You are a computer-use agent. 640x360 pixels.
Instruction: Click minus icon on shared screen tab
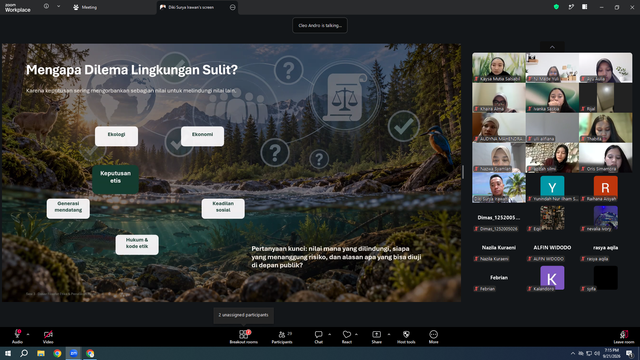233,7
